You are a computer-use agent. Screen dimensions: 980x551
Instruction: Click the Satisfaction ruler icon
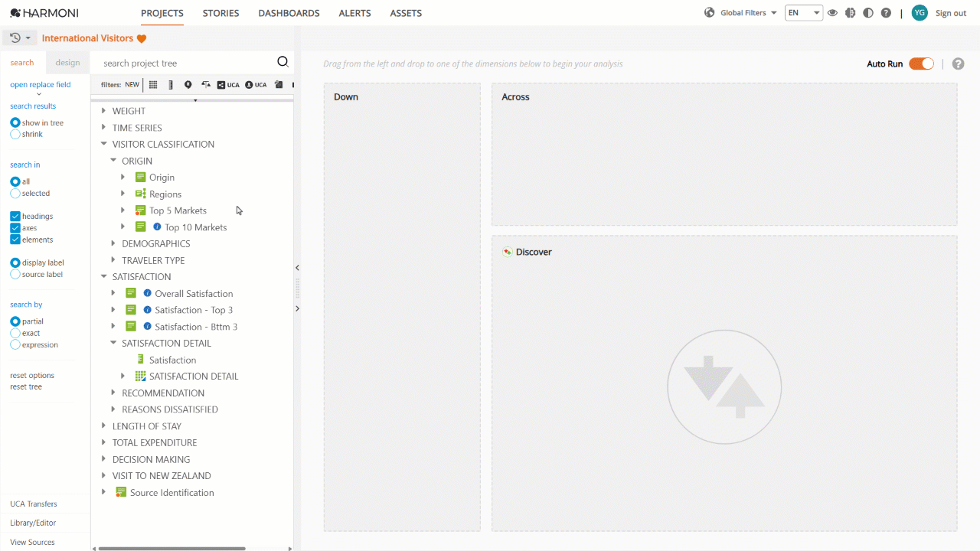140,360
